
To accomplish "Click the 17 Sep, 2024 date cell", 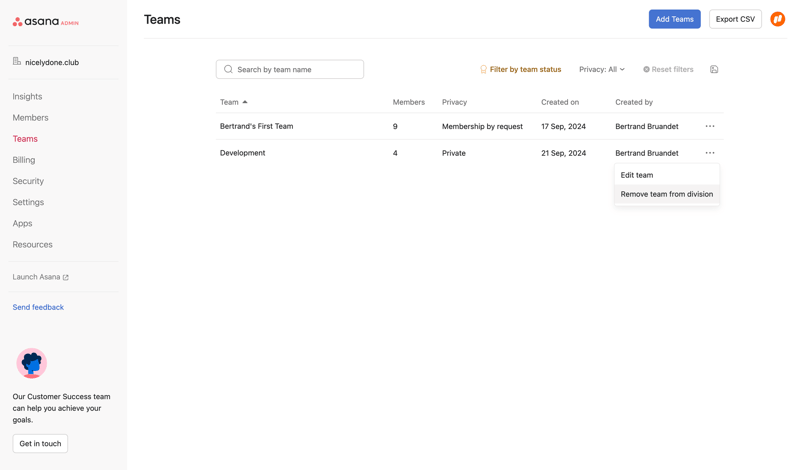I will 563,126.
